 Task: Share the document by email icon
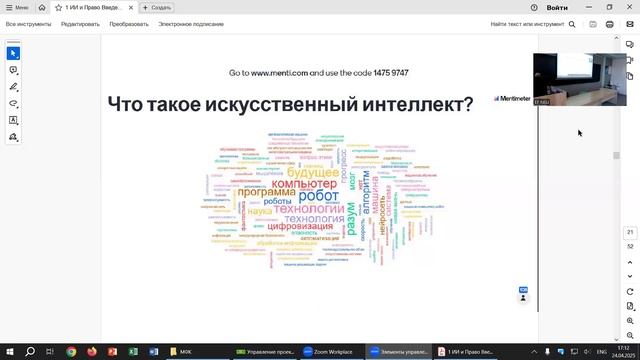[630, 24]
